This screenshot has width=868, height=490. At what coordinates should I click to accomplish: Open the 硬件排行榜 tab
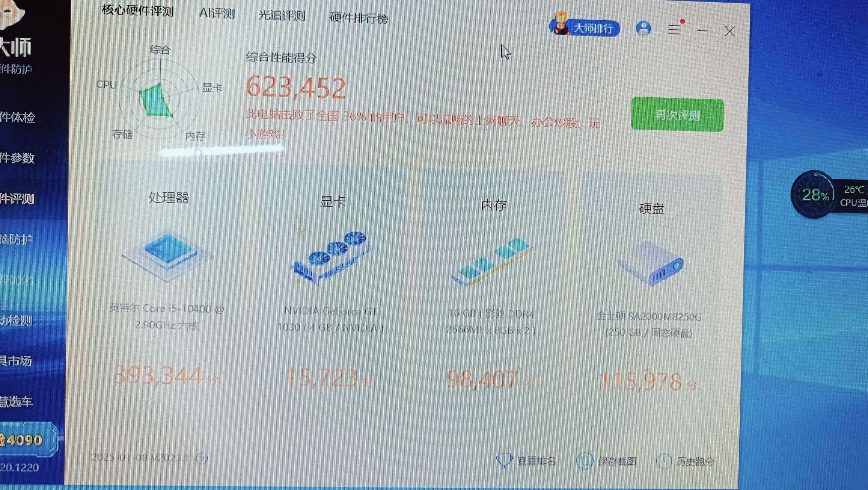pyautogui.click(x=359, y=18)
